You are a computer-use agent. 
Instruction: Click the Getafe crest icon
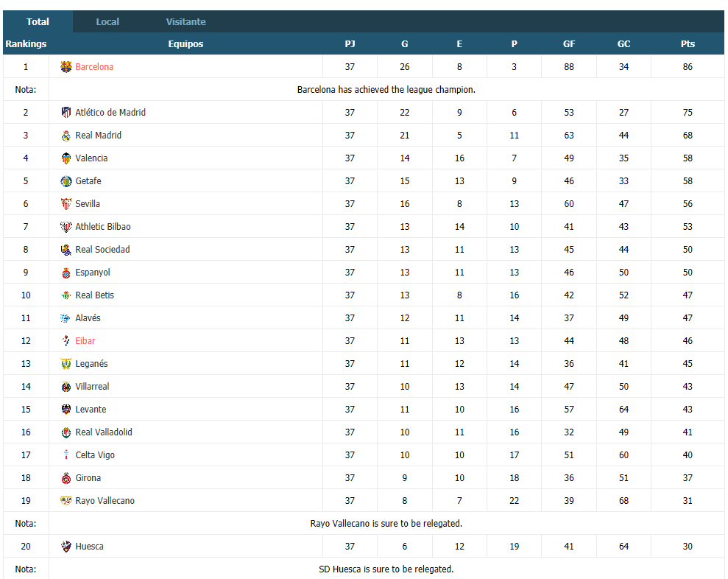pyautogui.click(x=66, y=180)
